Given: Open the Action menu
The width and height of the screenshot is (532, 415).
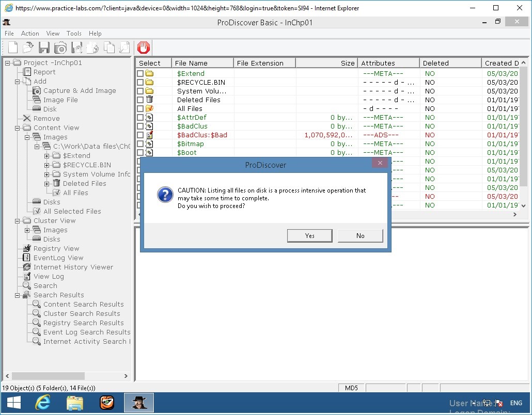Looking at the screenshot, I should (30, 33).
